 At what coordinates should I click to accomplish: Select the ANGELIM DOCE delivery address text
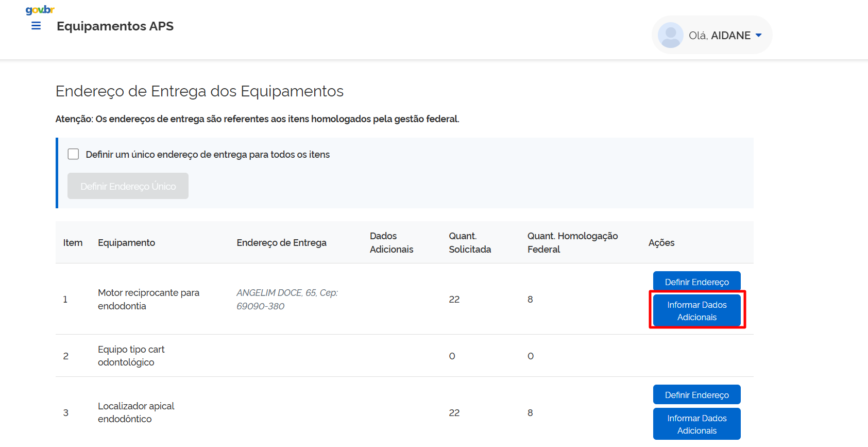point(286,300)
